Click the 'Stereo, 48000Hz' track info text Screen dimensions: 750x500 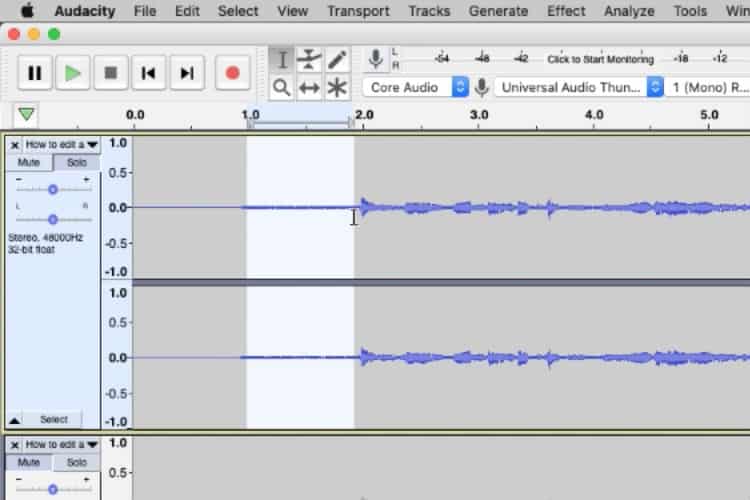(x=45, y=238)
